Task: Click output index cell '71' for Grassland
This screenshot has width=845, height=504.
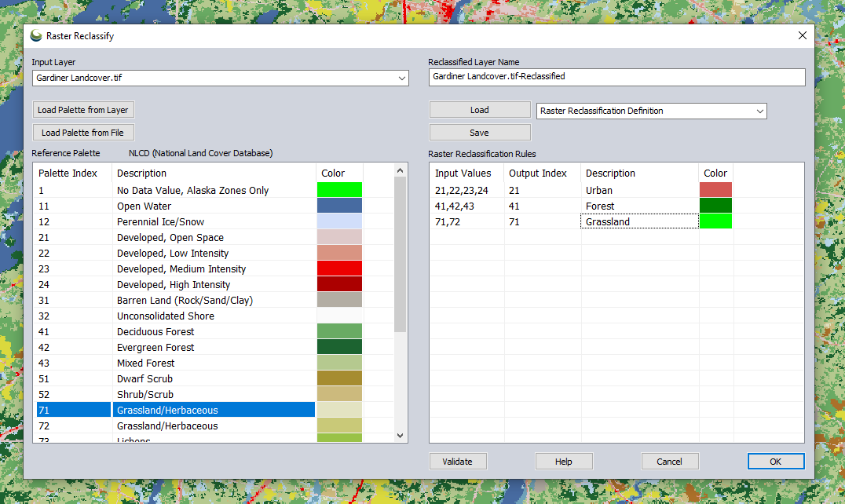Action: (543, 221)
